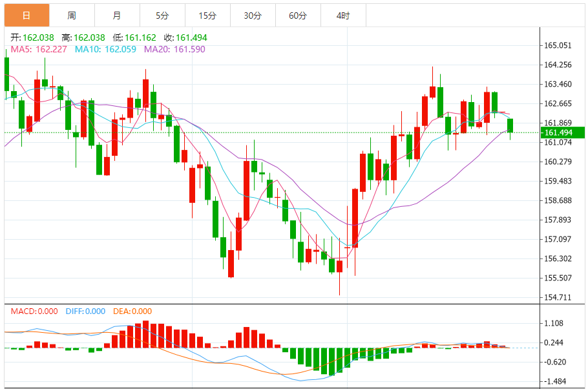Switch to the 周 weekly tab
Screen dimensions: 588x389
coord(72,16)
